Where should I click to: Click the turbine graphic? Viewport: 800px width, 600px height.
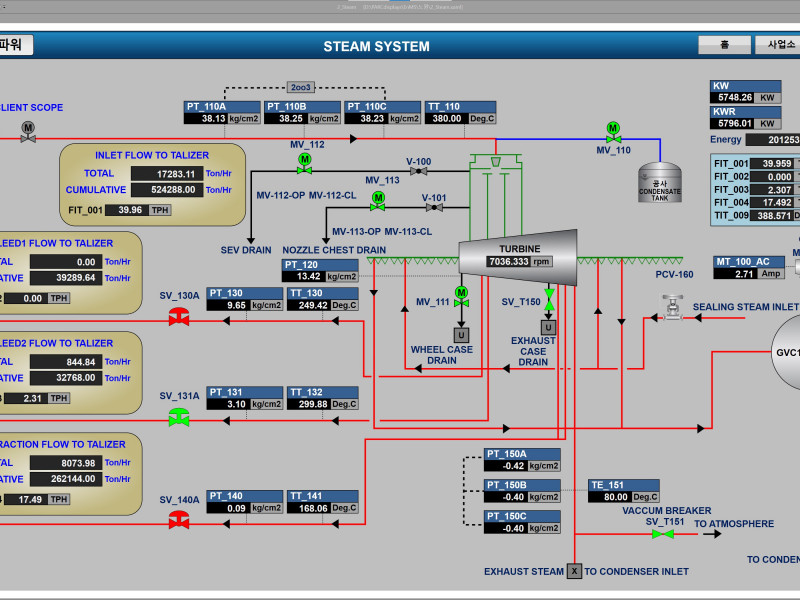(518, 257)
